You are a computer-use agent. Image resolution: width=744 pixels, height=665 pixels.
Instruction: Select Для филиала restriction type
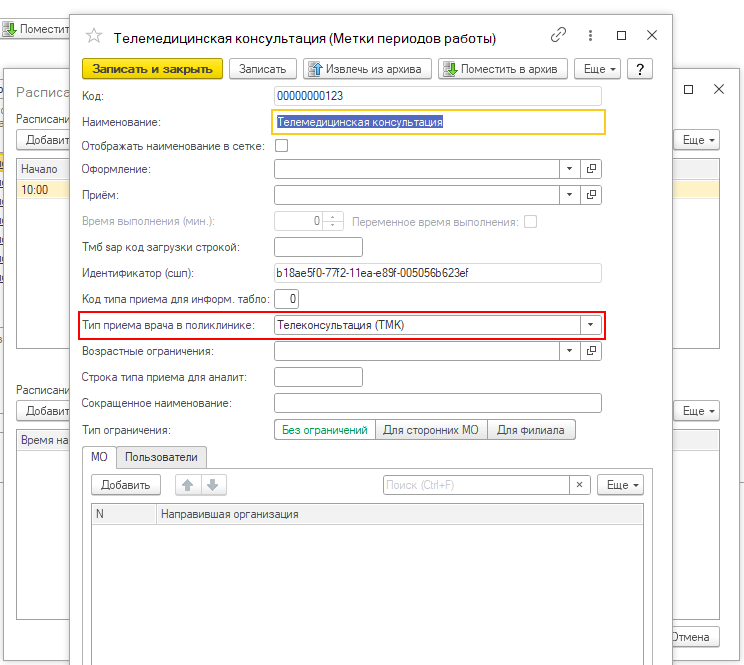(x=531, y=430)
